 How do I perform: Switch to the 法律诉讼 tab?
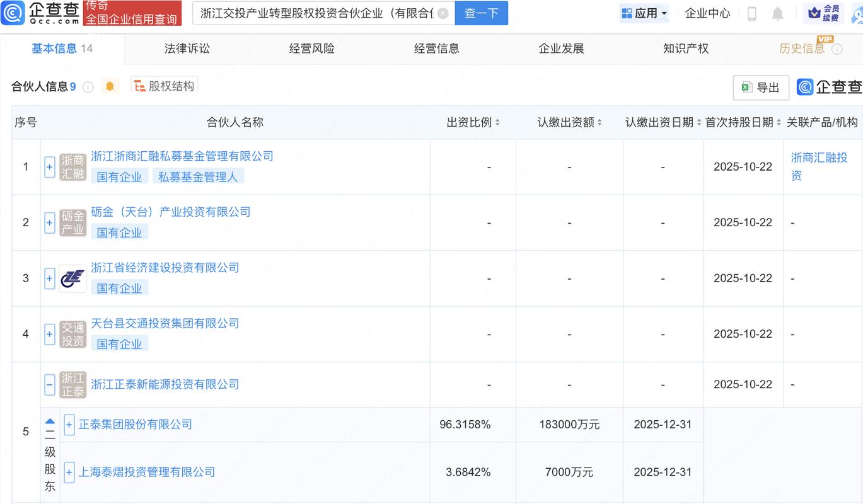(x=187, y=48)
